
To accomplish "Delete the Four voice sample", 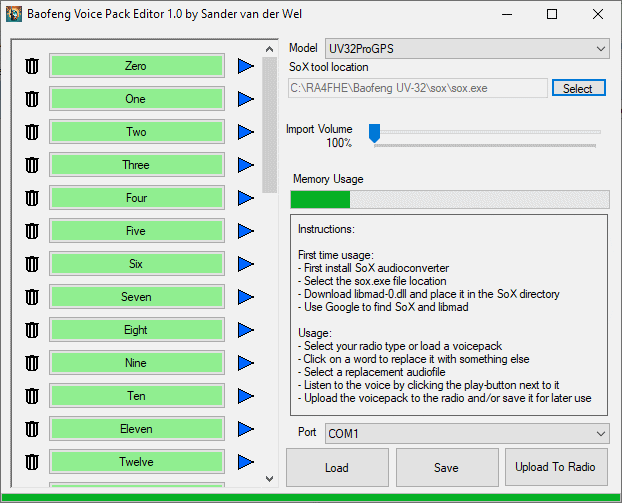I will tap(32, 198).
